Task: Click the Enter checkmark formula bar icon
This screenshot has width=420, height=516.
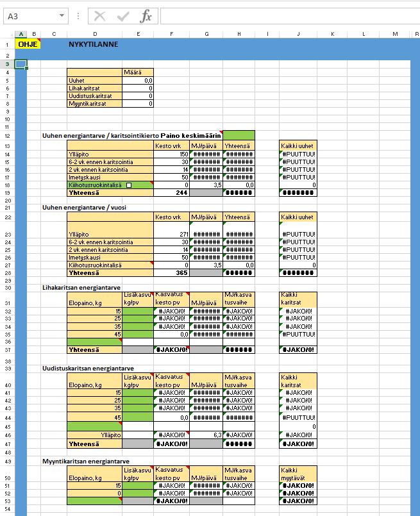Action: [x=122, y=16]
